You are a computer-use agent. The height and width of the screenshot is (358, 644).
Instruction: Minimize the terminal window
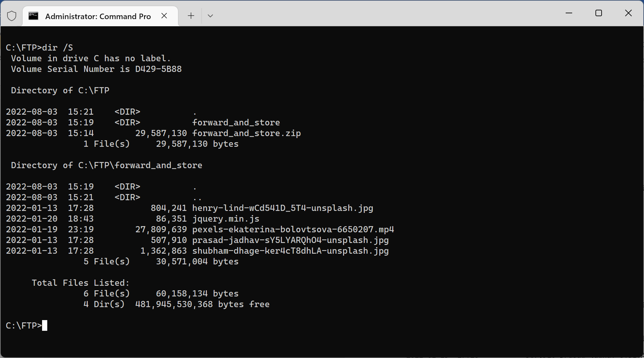tap(569, 13)
